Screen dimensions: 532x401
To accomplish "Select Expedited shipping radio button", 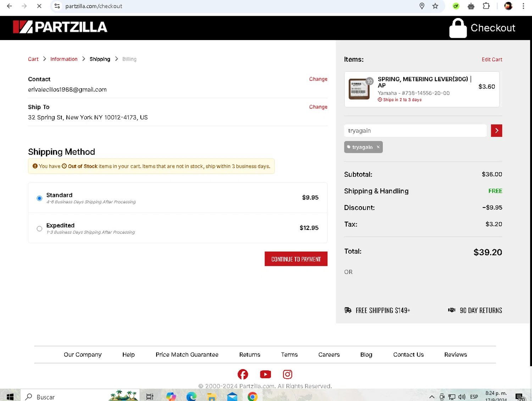I will [x=39, y=229].
